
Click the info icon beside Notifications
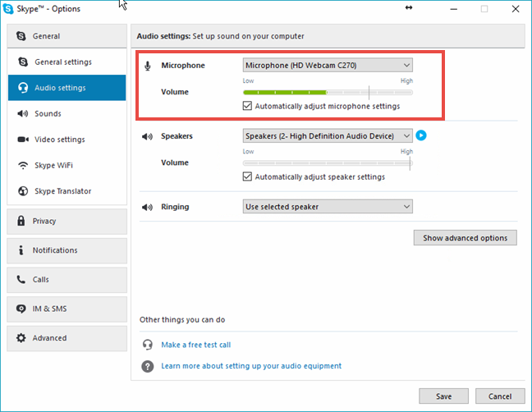pyautogui.click(x=21, y=250)
